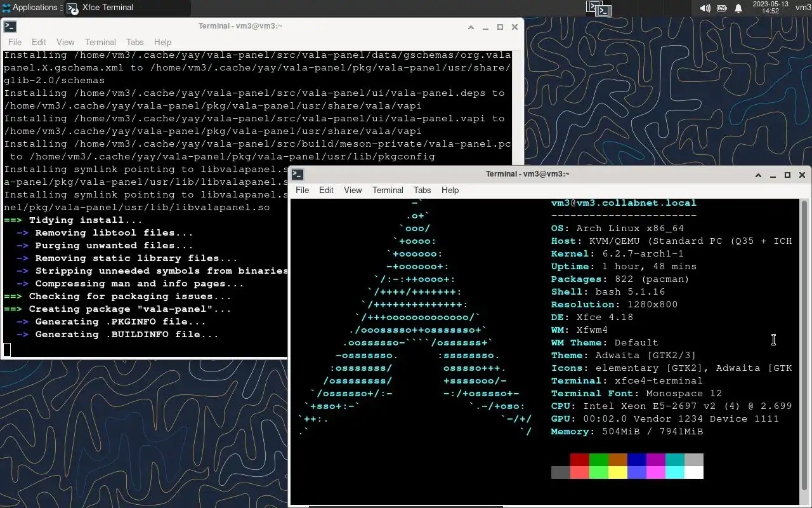Roll up the back terminal window
Viewport: 812px width, 508px height.
click(471, 27)
